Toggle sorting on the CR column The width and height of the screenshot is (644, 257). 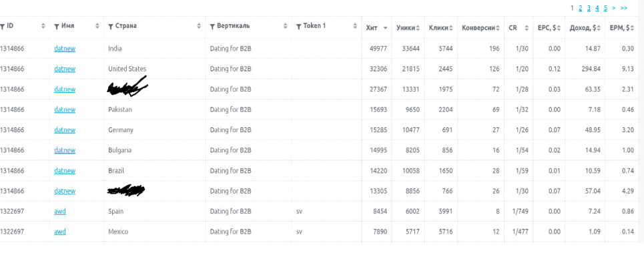tap(527, 28)
